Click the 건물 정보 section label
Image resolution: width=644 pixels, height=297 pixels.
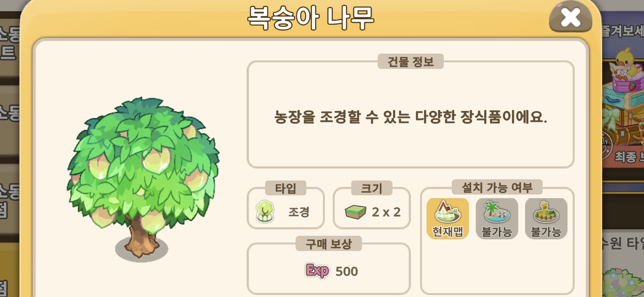(x=411, y=62)
